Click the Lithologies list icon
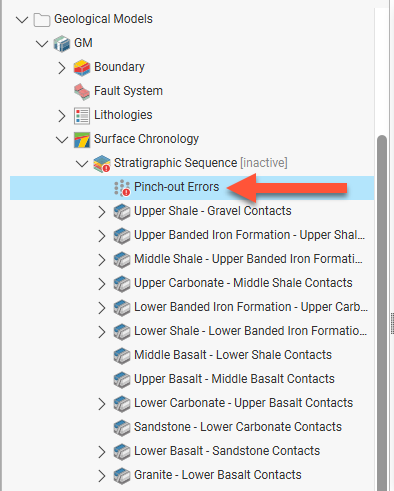394x491 pixels. (x=82, y=115)
